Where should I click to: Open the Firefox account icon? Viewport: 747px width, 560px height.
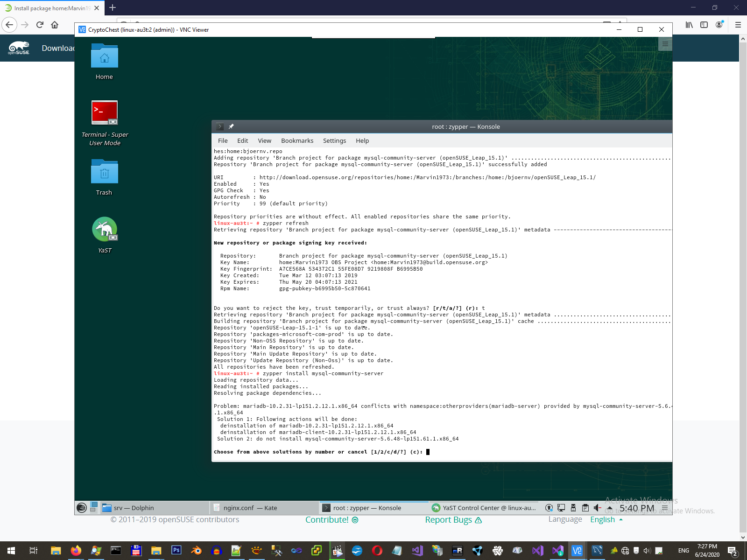(719, 25)
